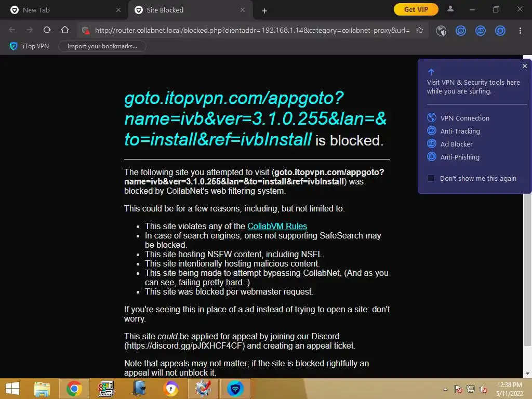Open the browser three-dot menu
This screenshot has width=532, height=399.
520,31
